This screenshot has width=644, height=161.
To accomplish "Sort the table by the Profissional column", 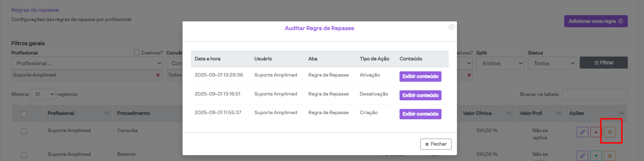I will coord(107,113).
